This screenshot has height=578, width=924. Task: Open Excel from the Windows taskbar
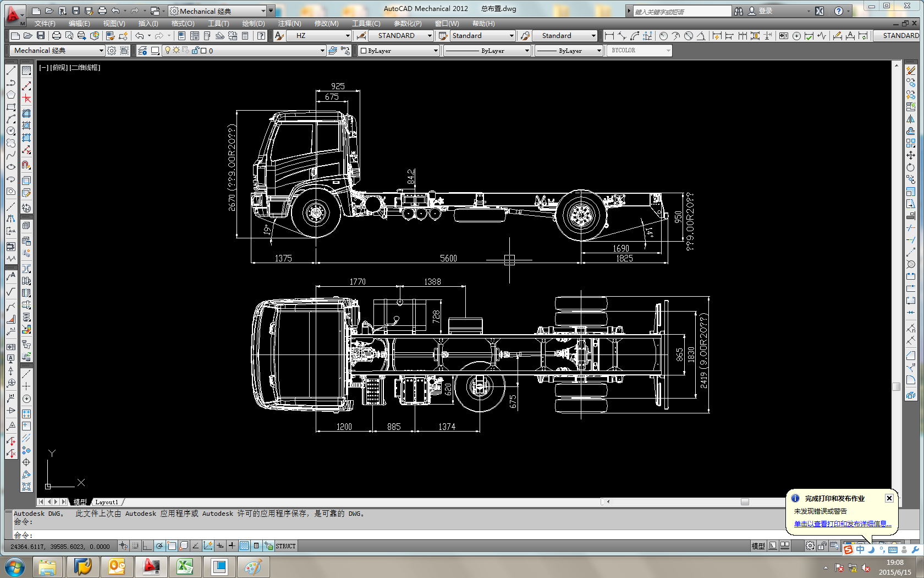(185, 566)
